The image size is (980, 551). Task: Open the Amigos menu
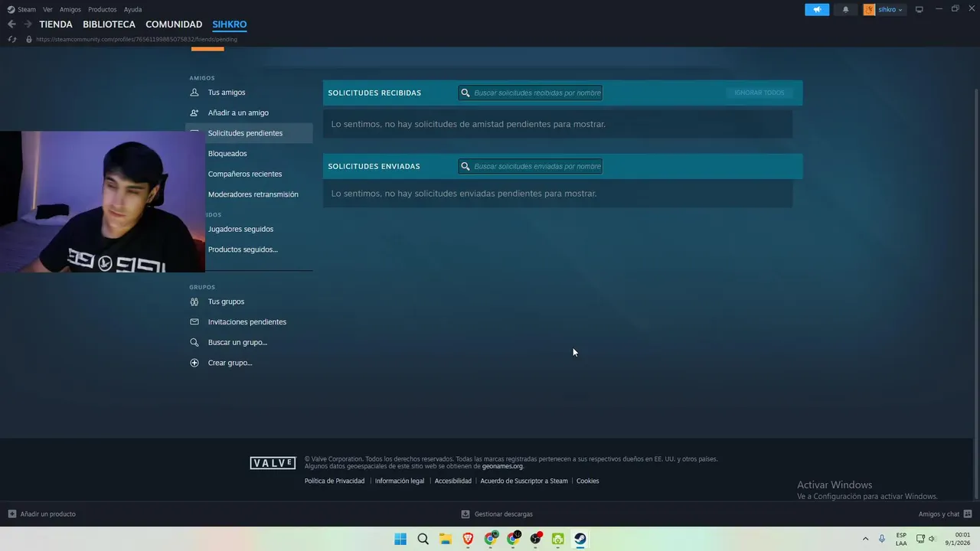pyautogui.click(x=70, y=9)
